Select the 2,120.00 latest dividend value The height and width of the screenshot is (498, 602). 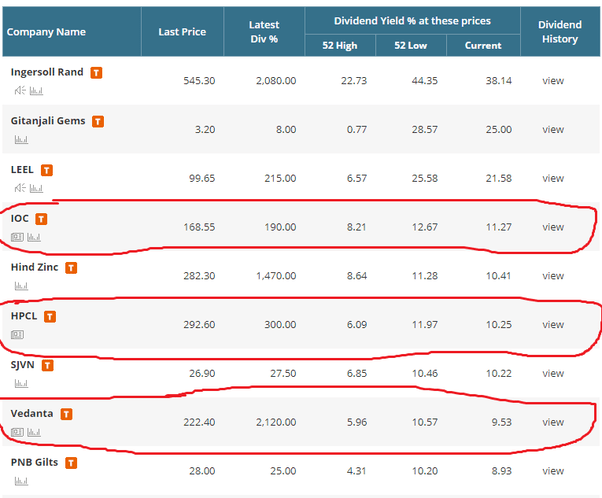coord(276,422)
